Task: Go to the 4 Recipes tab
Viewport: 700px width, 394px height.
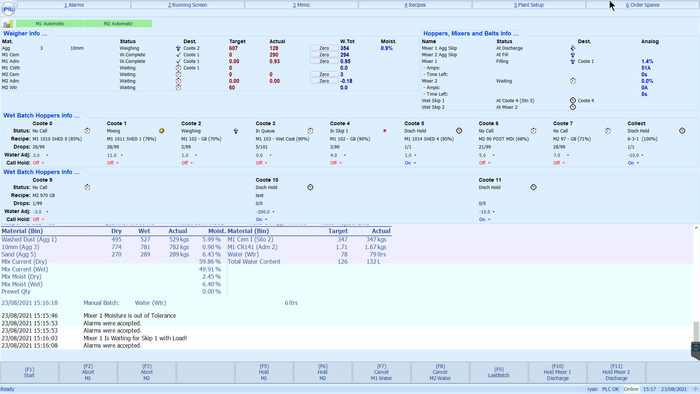Action: pos(415,5)
